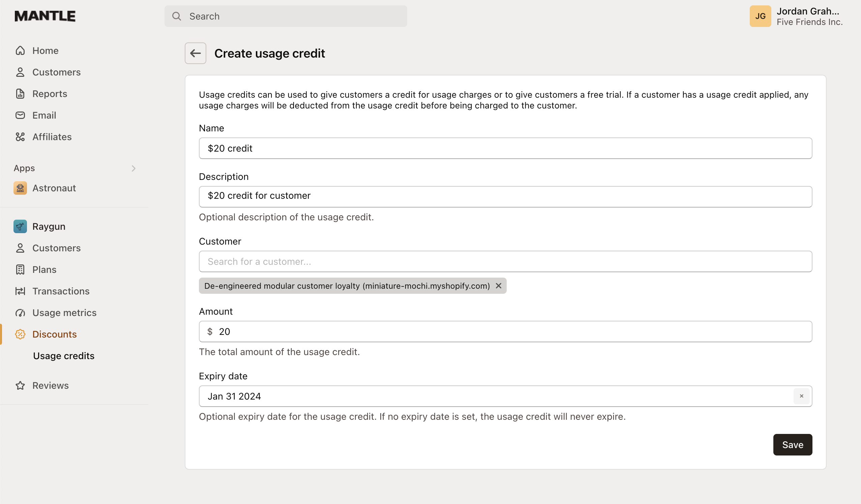Viewport: 861px width, 504px height.
Task: Select the Affiliates icon
Action: (20, 136)
